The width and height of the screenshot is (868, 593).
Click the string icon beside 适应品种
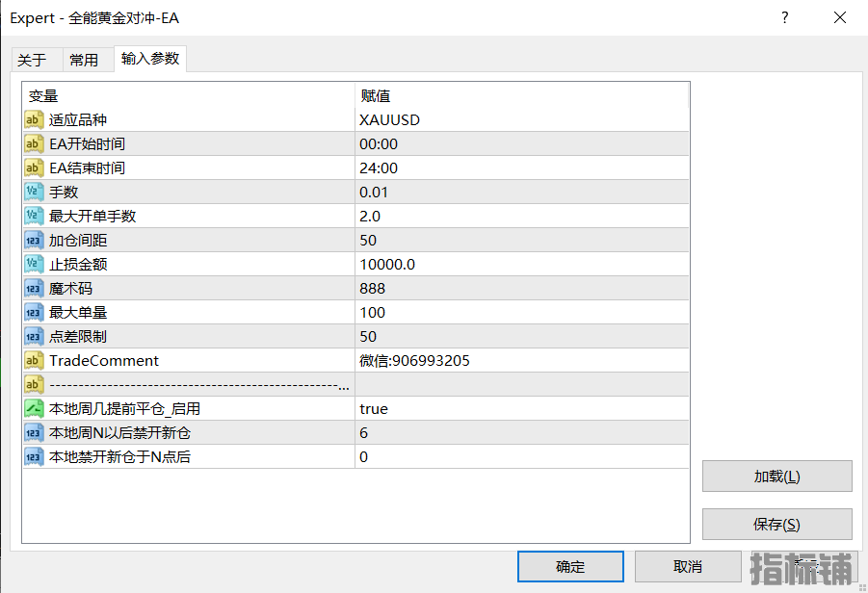(34, 120)
